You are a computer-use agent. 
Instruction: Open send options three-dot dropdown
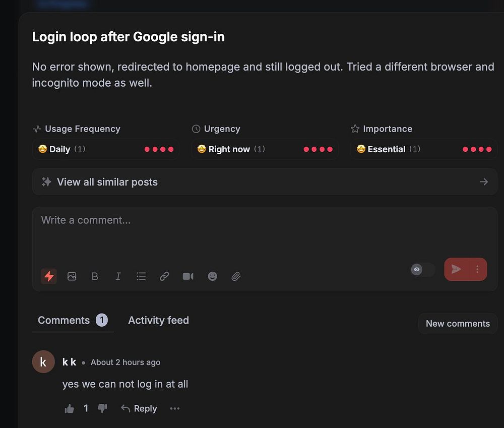pyautogui.click(x=478, y=269)
